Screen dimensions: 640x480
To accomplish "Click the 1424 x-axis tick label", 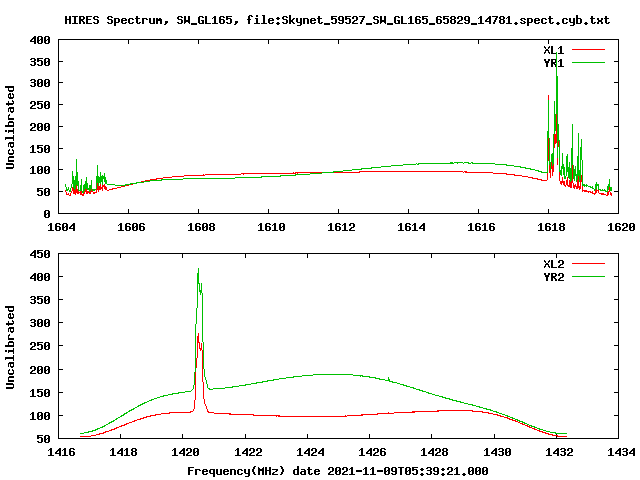I will coord(310,452).
